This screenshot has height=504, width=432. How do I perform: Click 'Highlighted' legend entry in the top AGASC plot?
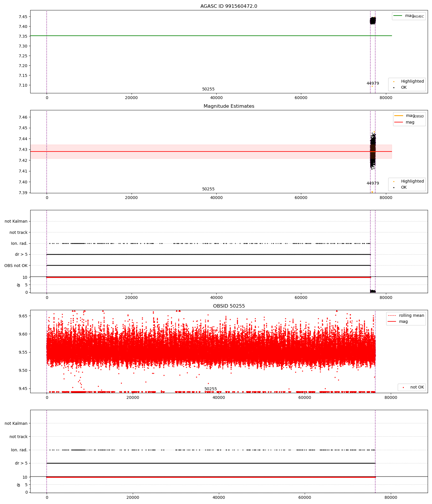coord(409,82)
